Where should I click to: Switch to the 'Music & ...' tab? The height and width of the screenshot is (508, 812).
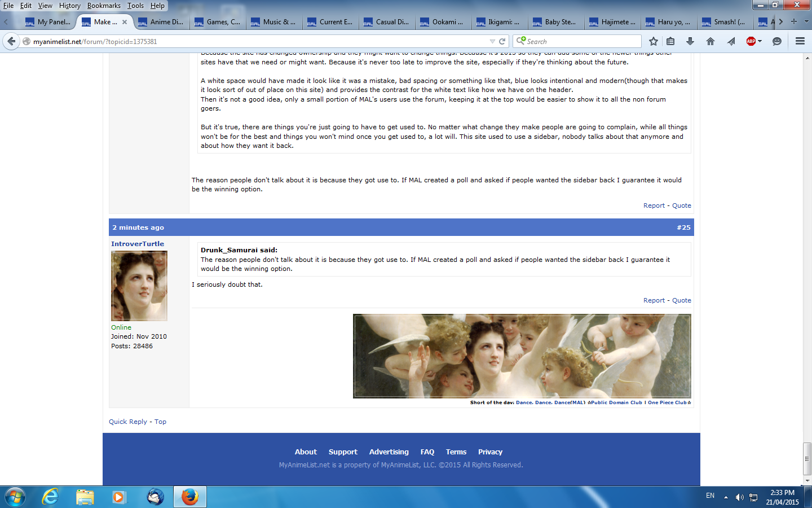point(273,22)
